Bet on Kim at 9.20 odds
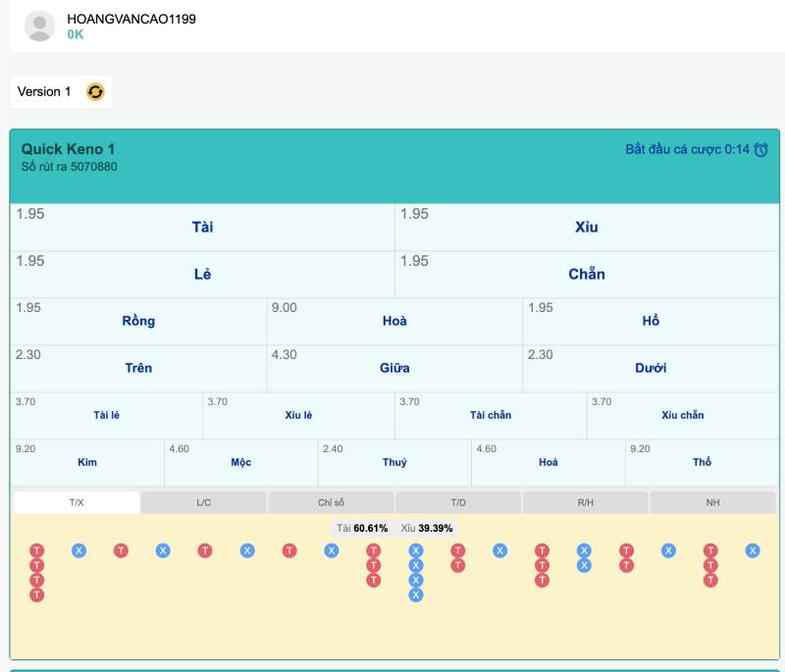The width and height of the screenshot is (785, 672). click(87, 462)
